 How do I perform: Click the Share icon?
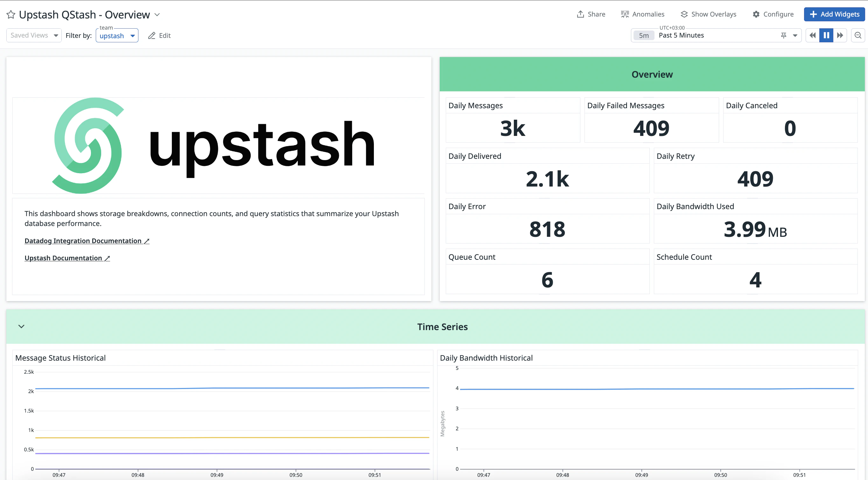(581, 14)
